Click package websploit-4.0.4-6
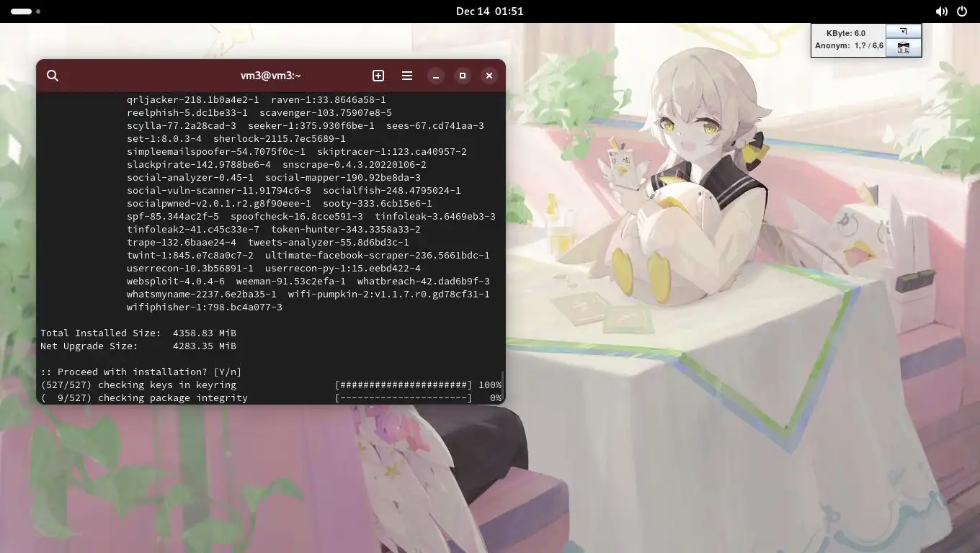The height and width of the screenshot is (553, 980). pos(176,282)
